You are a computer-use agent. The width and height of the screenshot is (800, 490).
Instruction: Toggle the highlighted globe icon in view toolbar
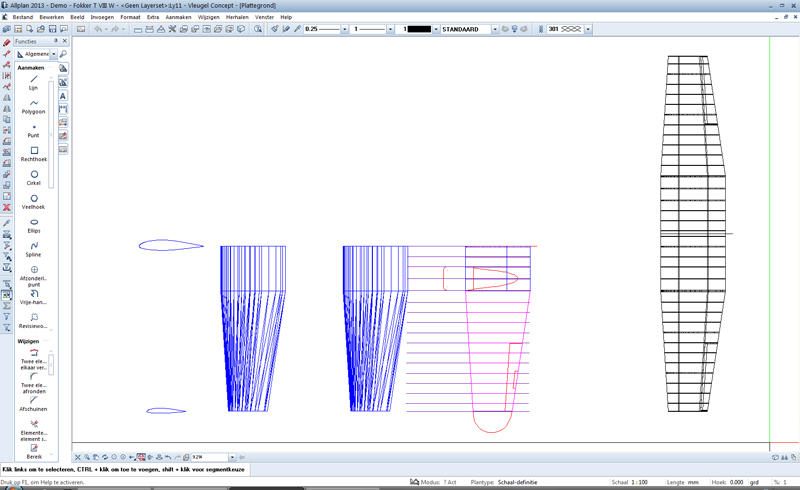click(x=141, y=457)
